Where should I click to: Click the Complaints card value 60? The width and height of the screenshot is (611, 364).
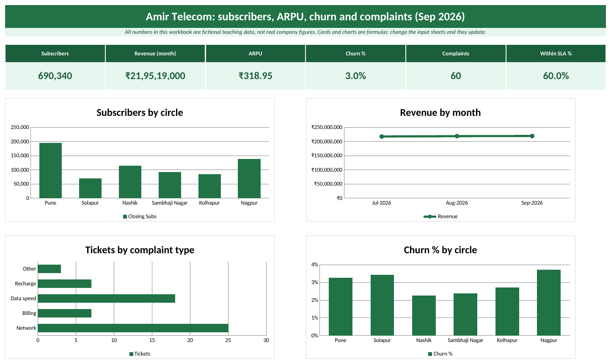click(456, 76)
